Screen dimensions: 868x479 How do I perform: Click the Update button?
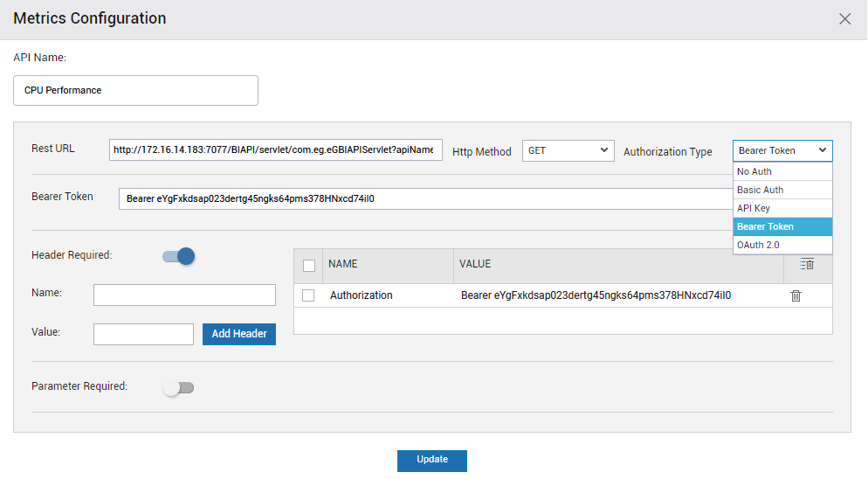[431, 460]
